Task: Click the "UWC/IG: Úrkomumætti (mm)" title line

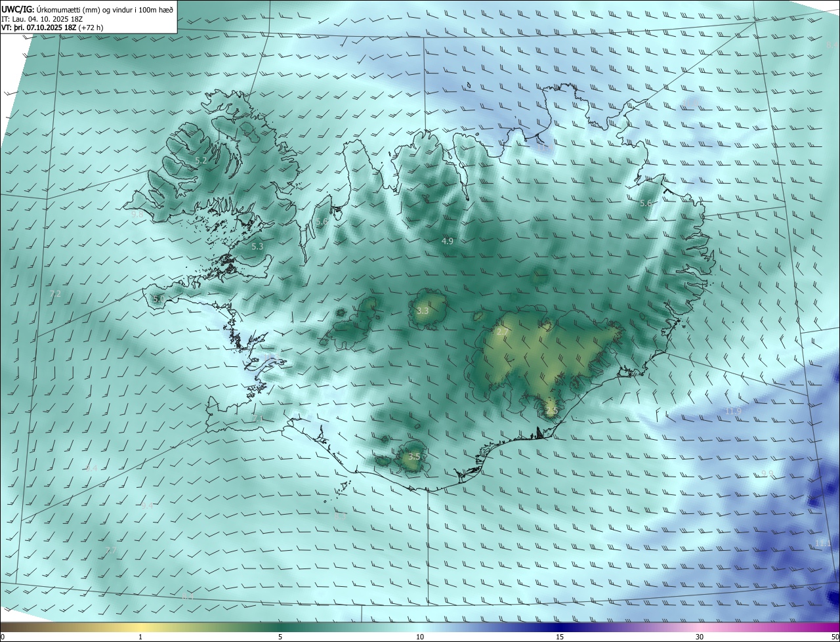Action: click(87, 9)
